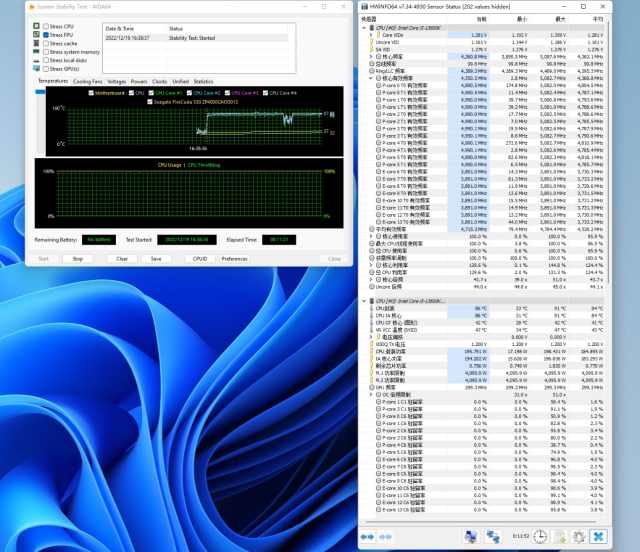Click the HWiNFO horizontal scrollbar

point(481,521)
